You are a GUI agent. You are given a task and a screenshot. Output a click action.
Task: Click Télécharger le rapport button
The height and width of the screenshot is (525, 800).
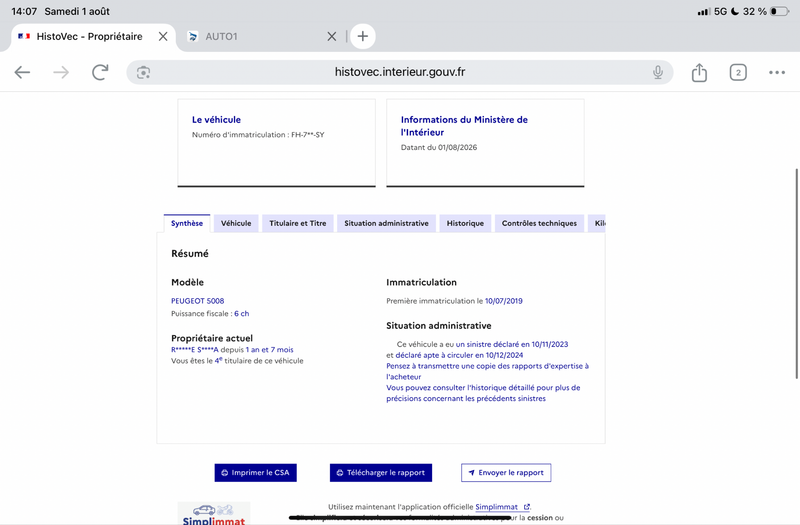pyautogui.click(x=381, y=472)
